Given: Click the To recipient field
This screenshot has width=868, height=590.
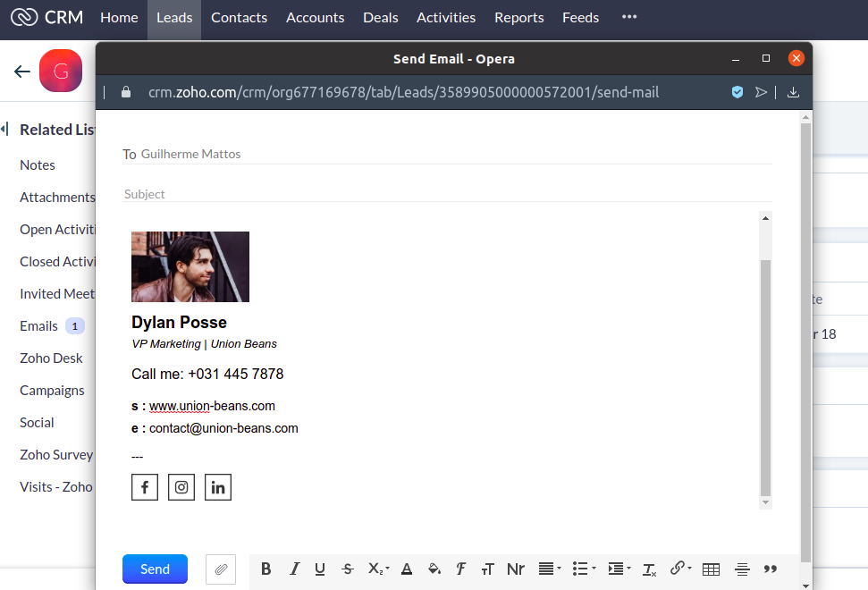Looking at the screenshot, I should [x=447, y=154].
